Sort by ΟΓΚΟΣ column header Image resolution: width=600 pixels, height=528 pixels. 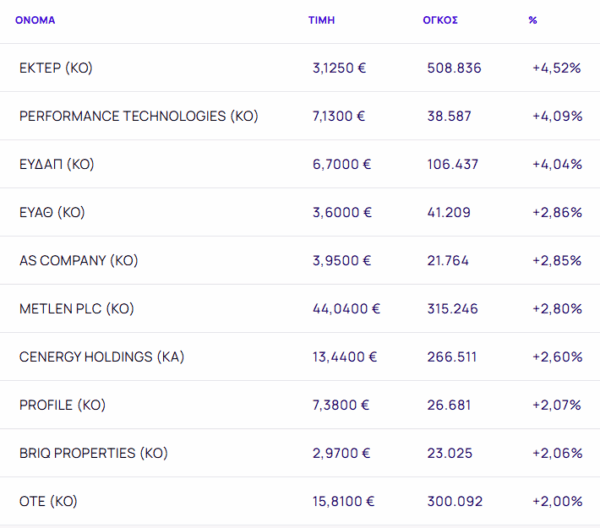point(440,20)
